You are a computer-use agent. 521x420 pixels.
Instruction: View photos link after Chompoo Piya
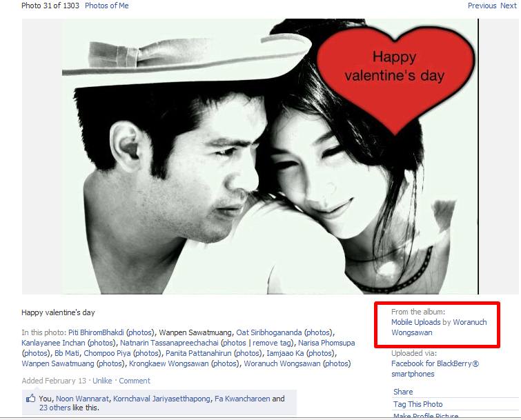[147, 353]
